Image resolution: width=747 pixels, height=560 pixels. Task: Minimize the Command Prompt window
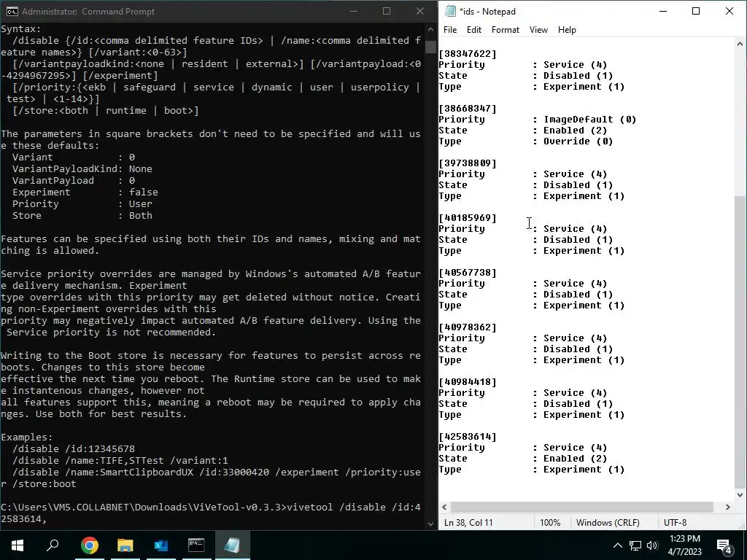point(354,11)
